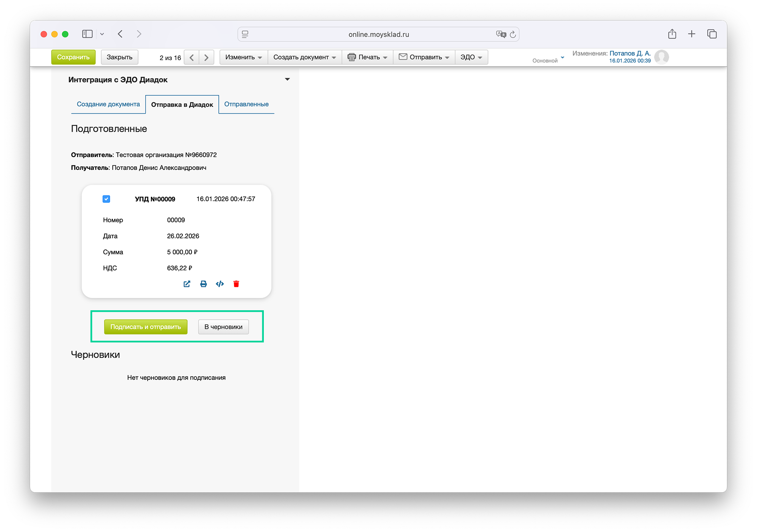The width and height of the screenshot is (757, 532).
Task: Open the Изменить dropdown
Action: [x=243, y=57]
